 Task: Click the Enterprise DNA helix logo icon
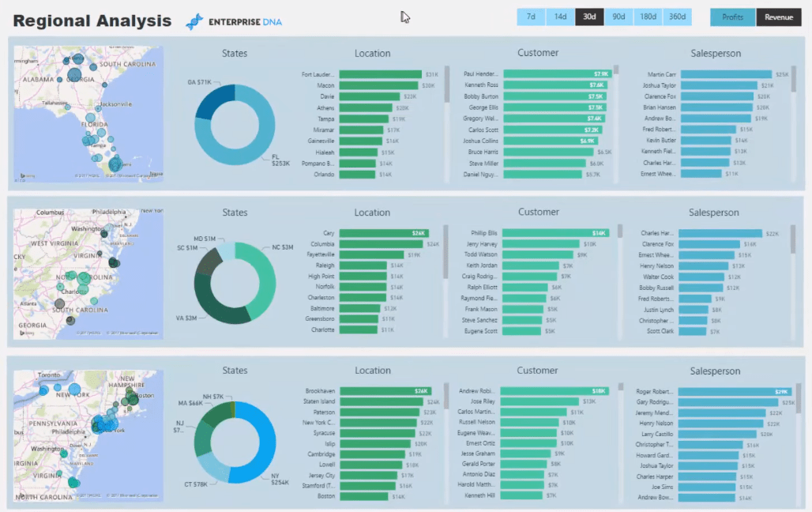point(195,22)
